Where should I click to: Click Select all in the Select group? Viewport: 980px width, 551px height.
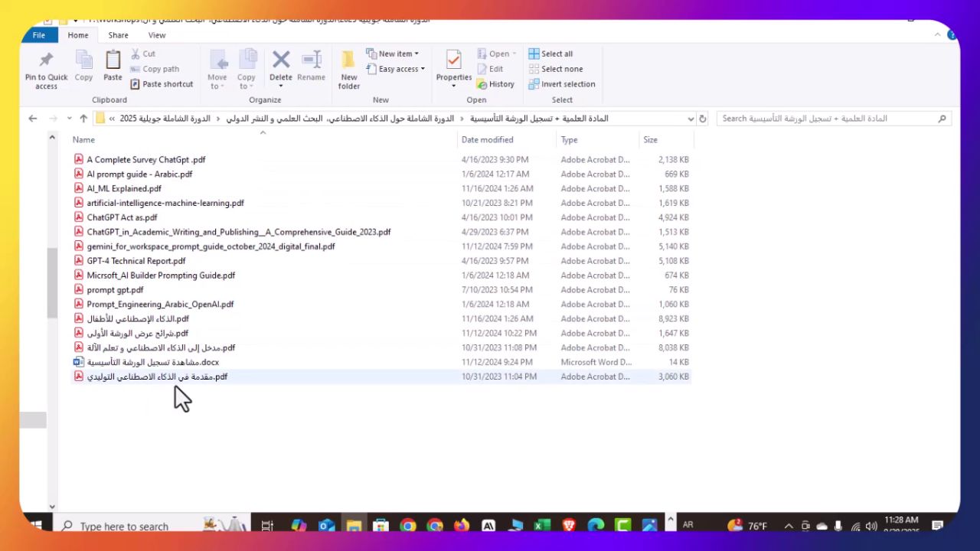(x=556, y=54)
